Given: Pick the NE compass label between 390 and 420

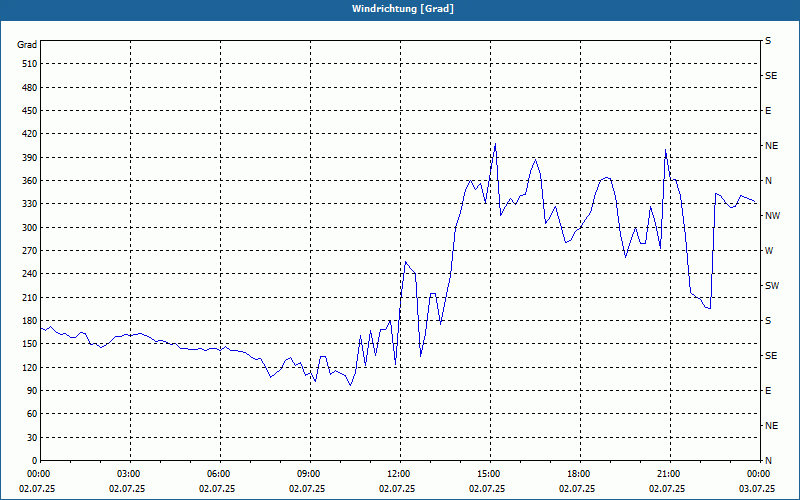Looking at the screenshot, I should 771,146.
